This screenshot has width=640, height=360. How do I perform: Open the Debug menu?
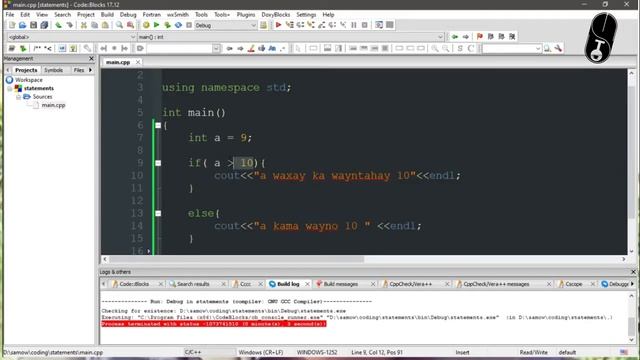128,14
